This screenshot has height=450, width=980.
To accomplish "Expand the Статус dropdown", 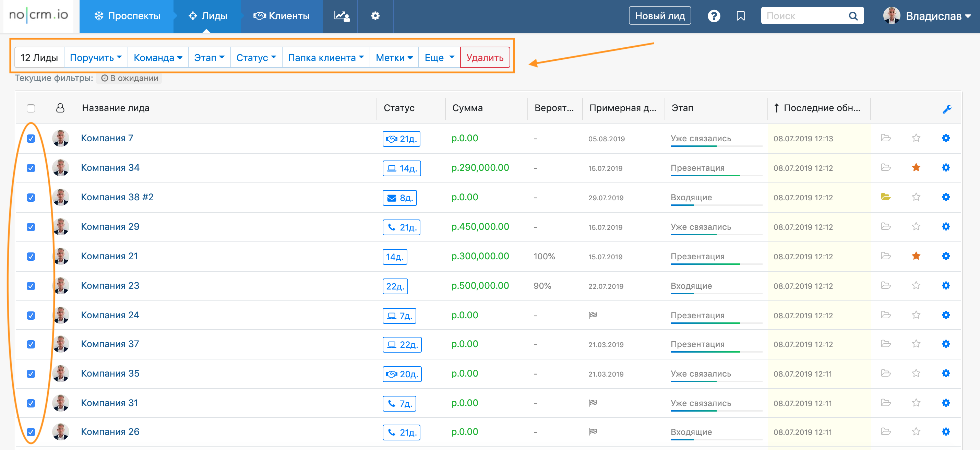I will click(256, 57).
